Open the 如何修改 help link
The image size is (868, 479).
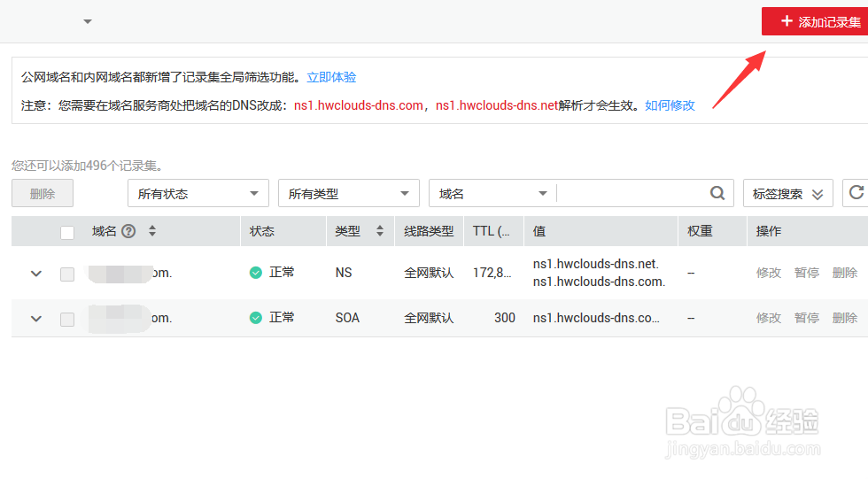pos(670,105)
